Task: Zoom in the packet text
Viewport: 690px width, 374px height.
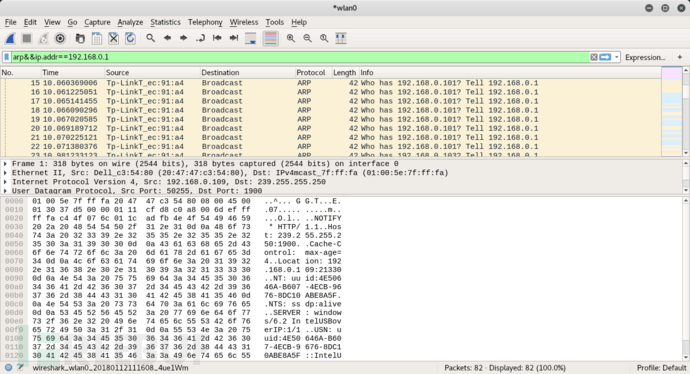Action: 291,38
